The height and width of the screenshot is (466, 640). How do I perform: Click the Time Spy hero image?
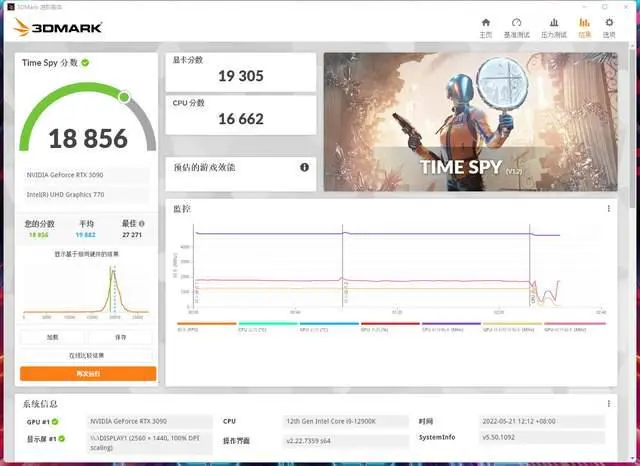[470, 122]
